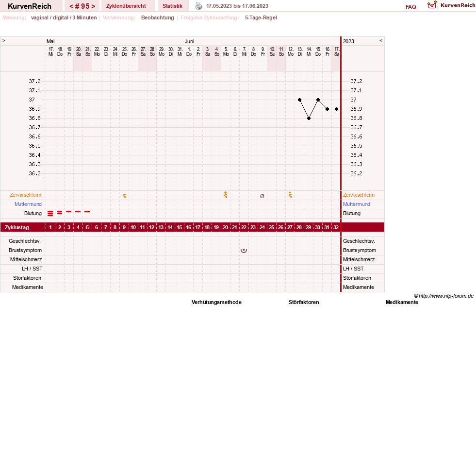The image size is (476, 457).
Task: Click the medium bleeding symbol on cycle day 2
Action: [x=60, y=213]
